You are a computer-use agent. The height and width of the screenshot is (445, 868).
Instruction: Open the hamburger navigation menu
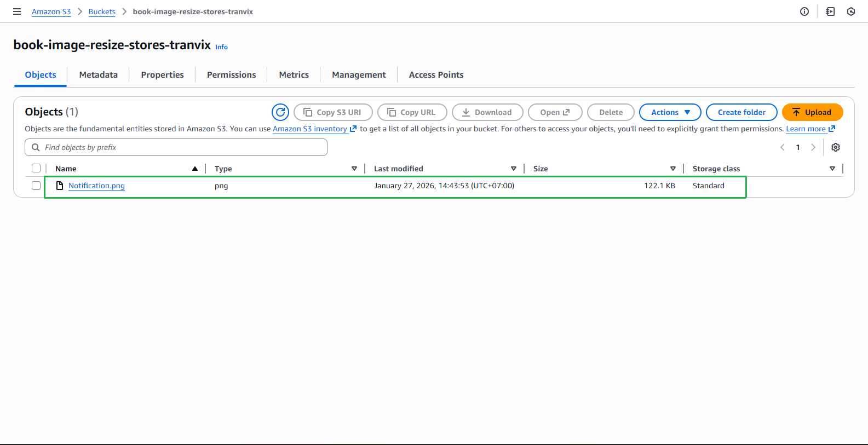pyautogui.click(x=17, y=11)
